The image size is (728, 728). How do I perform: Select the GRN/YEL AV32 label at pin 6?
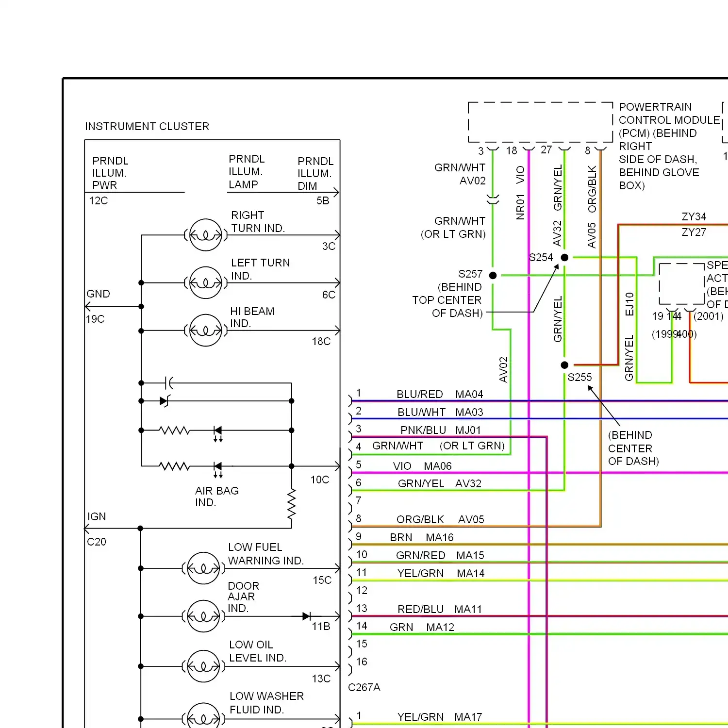[440, 484]
